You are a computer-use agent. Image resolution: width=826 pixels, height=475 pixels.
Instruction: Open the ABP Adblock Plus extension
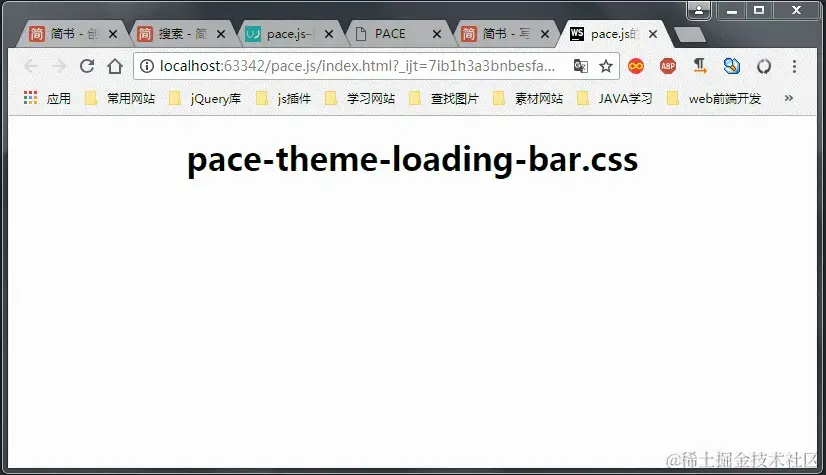pos(668,66)
